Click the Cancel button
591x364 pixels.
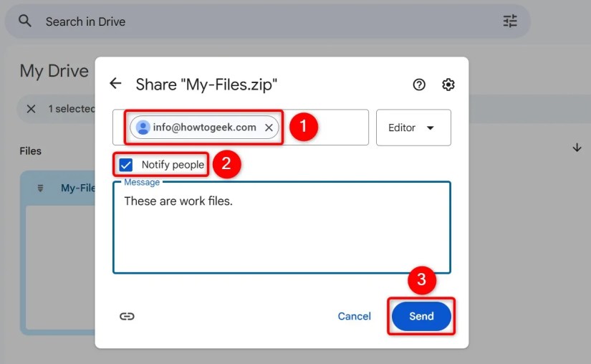click(x=355, y=316)
